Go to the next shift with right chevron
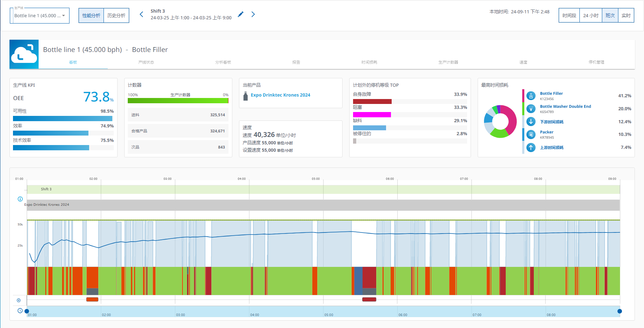Viewport: 644px width, 328px height. [x=253, y=14]
